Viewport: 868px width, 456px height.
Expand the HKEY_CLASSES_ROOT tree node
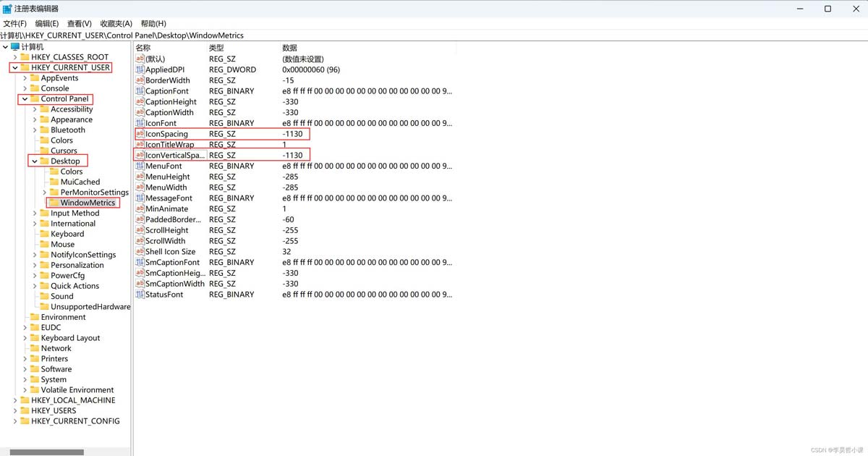14,57
